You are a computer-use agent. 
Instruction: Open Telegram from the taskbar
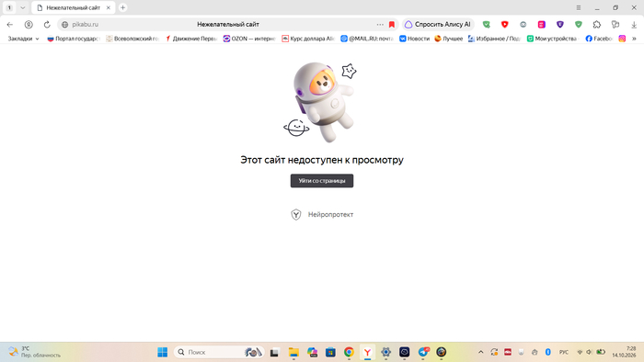[x=423, y=352]
